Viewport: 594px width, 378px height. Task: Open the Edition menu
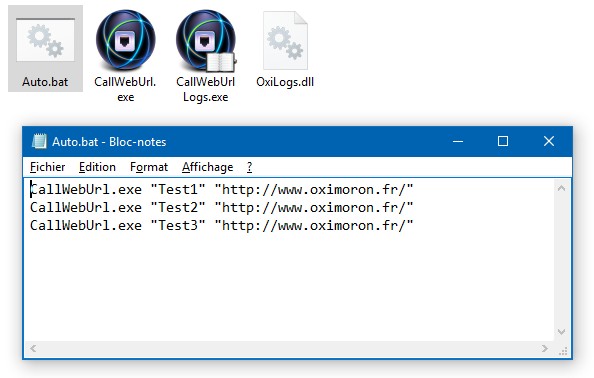click(97, 167)
